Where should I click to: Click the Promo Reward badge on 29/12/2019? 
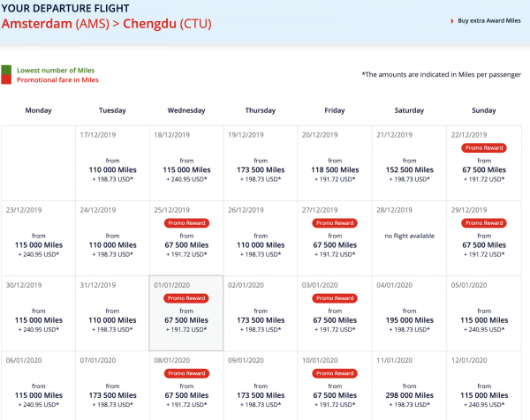(x=483, y=223)
